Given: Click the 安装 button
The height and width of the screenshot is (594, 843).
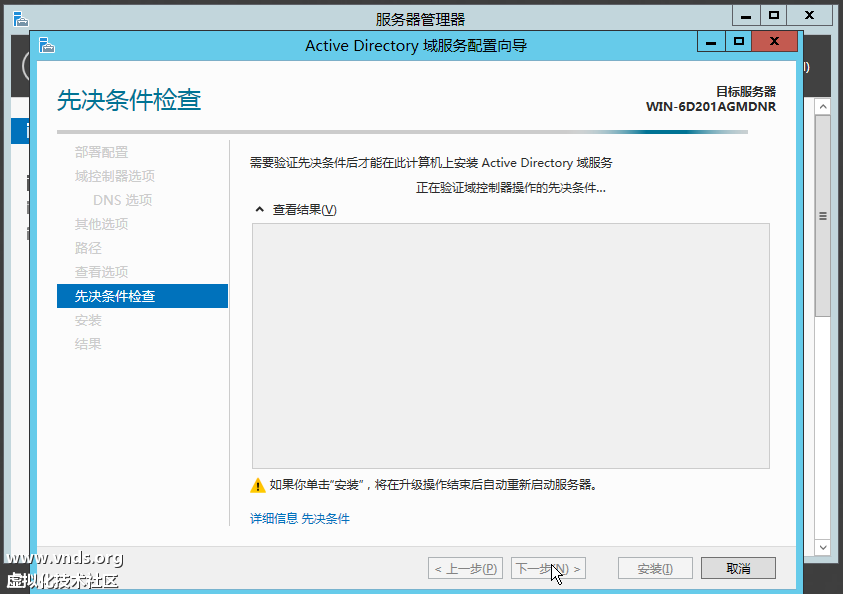Looking at the screenshot, I should [655, 568].
